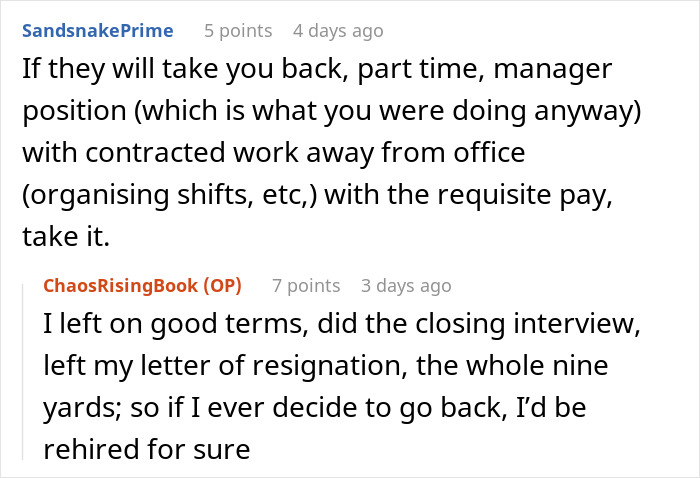Click the line "with contracted work away from office"
700x478 pixels.
(x=273, y=155)
